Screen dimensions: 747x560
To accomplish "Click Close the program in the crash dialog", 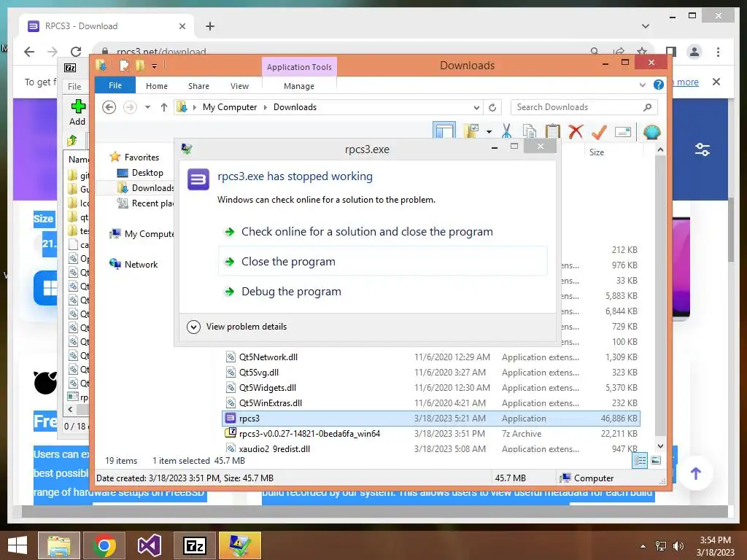I will coord(382,262).
